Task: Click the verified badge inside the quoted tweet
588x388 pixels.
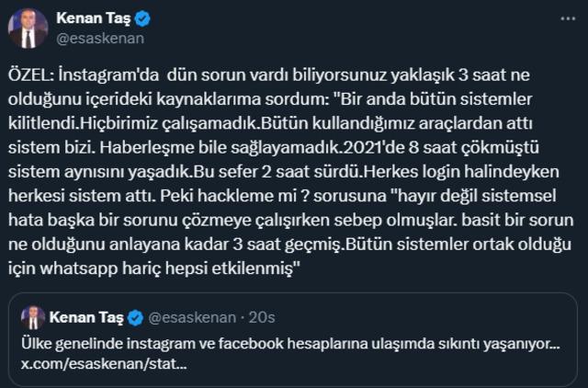Action: 133,318
